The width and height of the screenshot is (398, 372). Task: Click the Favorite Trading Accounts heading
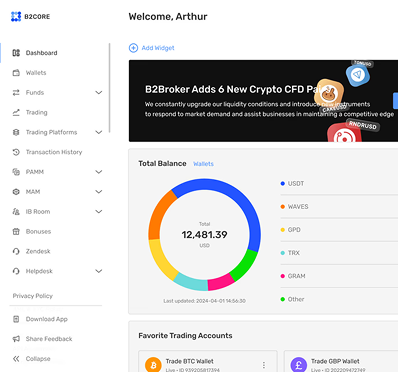pyautogui.click(x=185, y=336)
